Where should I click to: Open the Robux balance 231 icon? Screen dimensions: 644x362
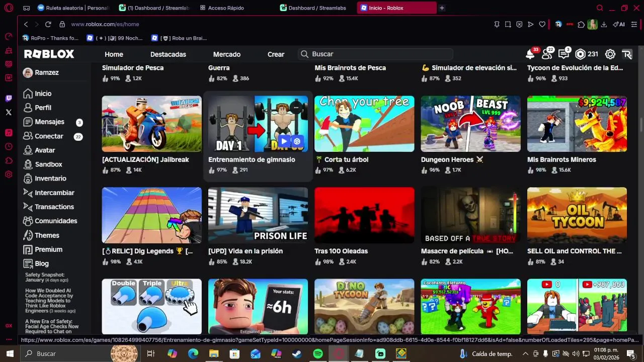[x=580, y=54]
